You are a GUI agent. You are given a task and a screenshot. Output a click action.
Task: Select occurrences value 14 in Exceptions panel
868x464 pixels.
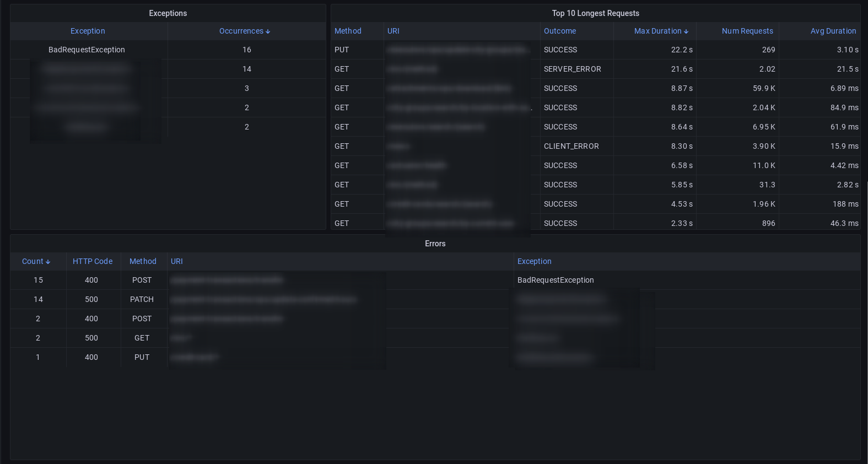pos(247,69)
